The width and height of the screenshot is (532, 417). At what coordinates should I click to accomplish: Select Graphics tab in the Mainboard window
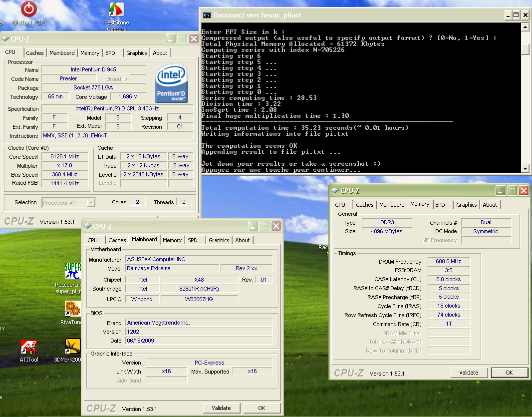(x=219, y=240)
